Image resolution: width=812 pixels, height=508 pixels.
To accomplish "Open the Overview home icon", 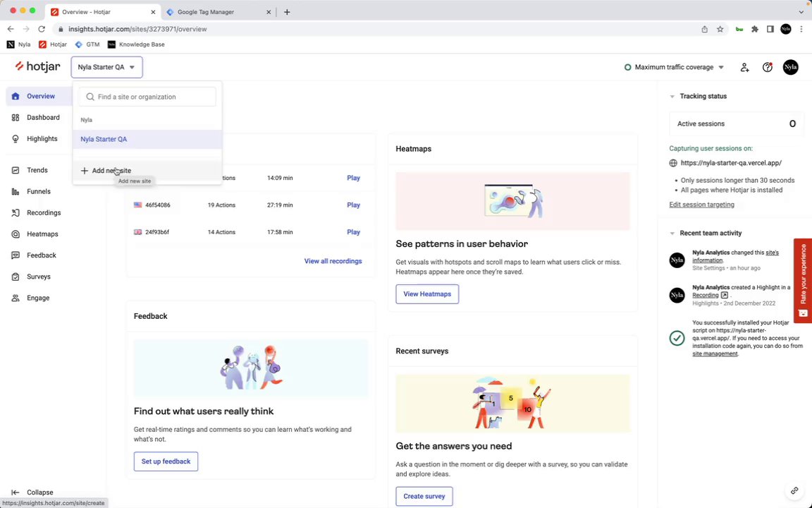I will pyautogui.click(x=16, y=96).
